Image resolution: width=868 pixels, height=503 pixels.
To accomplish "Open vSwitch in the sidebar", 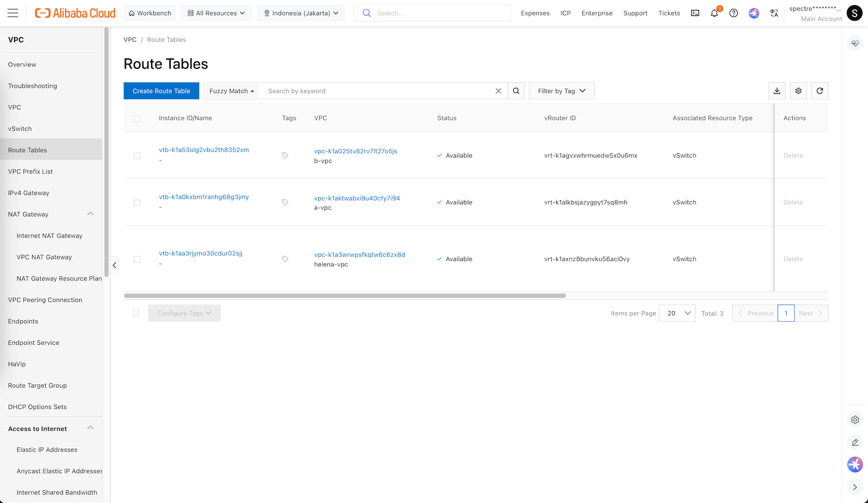I will 20,129.
